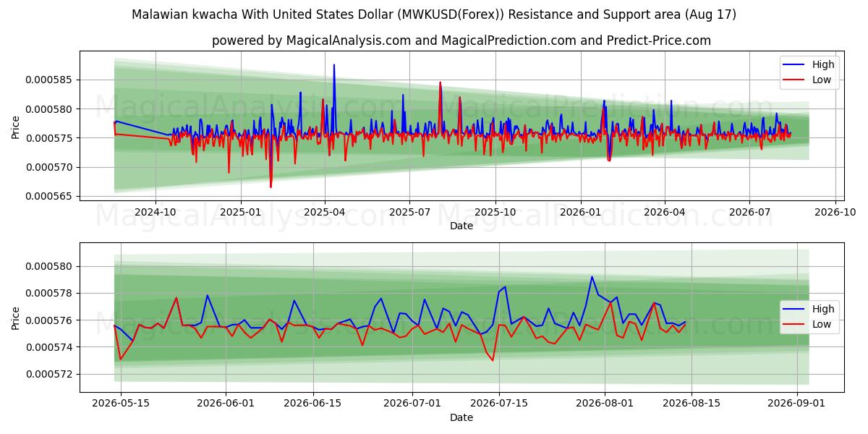Click the 2026-08-01 tick label
The width and height of the screenshot is (868, 434).
604,404
